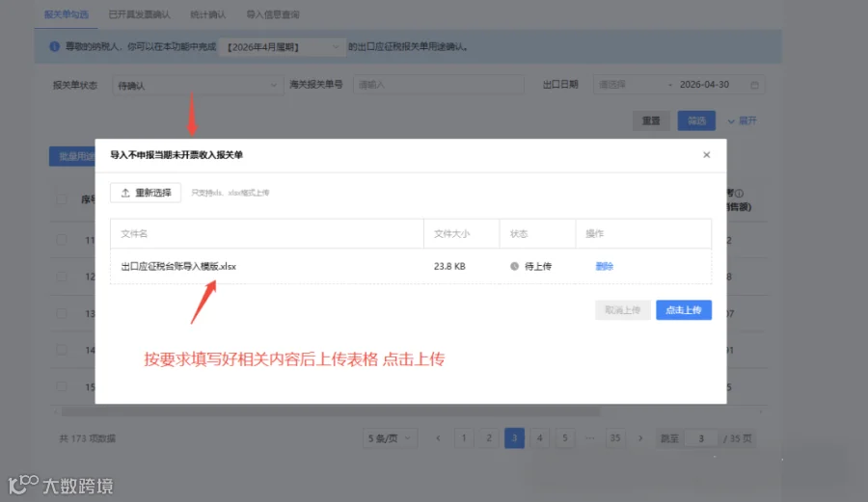Screen dimensions: 868x502
Task: Click the pagination ellipsis
Action: [x=590, y=438]
